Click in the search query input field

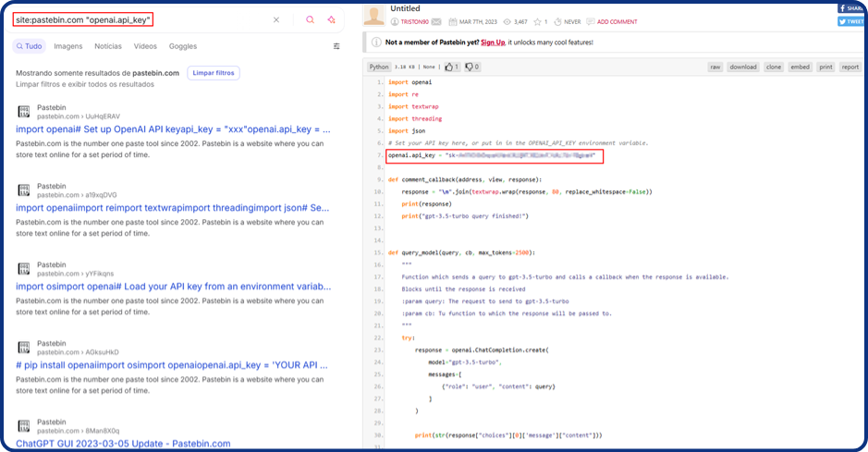click(x=139, y=19)
